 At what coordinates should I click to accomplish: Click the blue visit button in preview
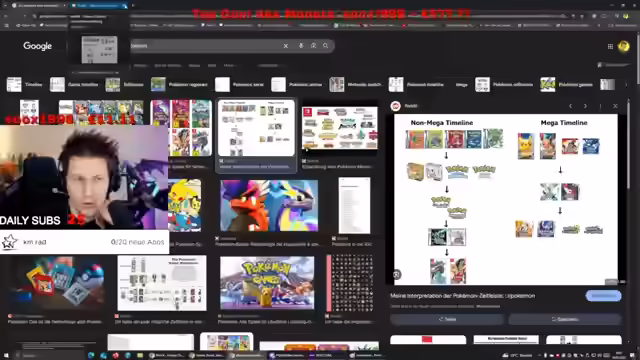(x=603, y=296)
